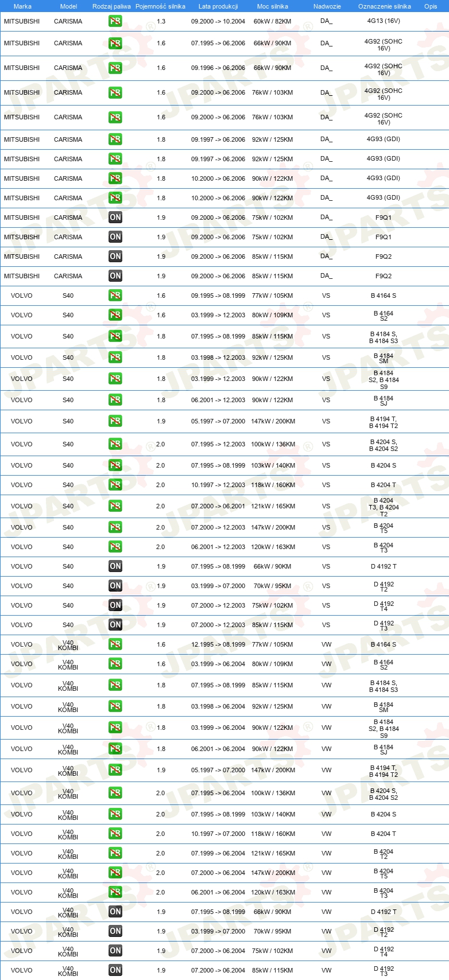Click the Marka column header
This screenshot has height=980, width=449.
pyautogui.click(x=22, y=6)
